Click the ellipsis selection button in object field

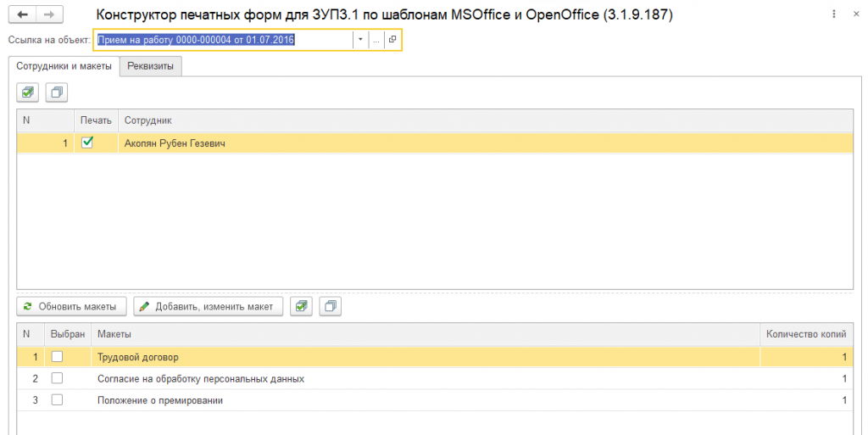[376, 40]
